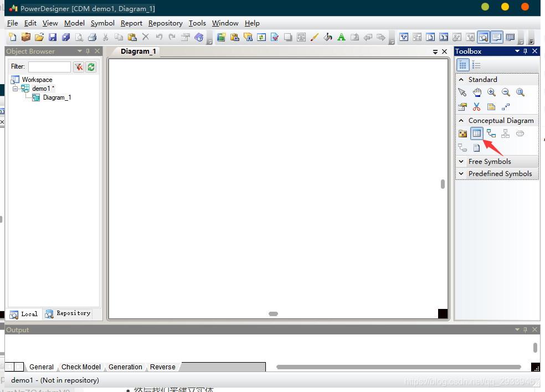The height and width of the screenshot is (392, 545).
Task: Open the diagram tab list dropdown
Action: pyautogui.click(x=435, y=52)
